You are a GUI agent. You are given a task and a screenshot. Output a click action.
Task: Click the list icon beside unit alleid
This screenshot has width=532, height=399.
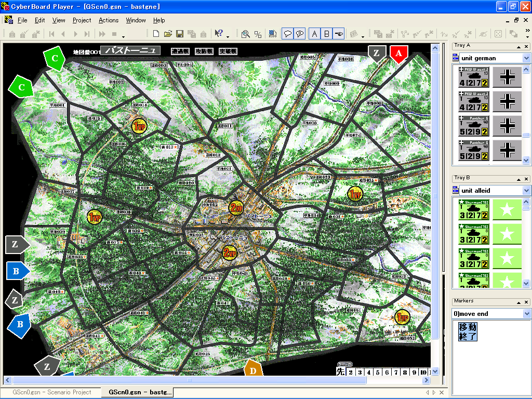pyautogui.click(x=456, y=190)
